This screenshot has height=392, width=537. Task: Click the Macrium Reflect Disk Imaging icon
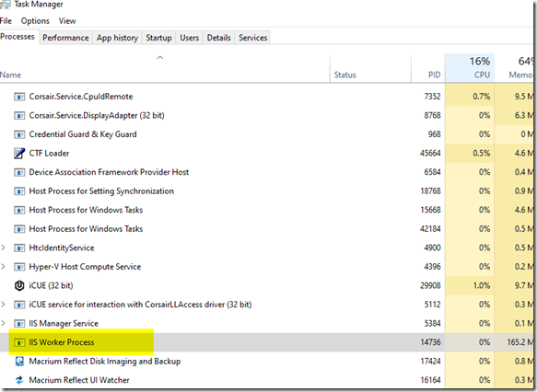tap(19, 362)
